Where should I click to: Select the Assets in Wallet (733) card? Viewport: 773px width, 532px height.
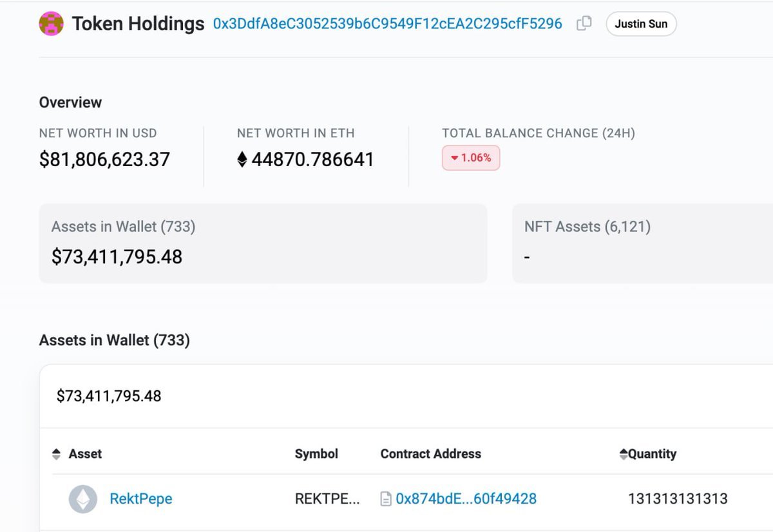(263, 243)
